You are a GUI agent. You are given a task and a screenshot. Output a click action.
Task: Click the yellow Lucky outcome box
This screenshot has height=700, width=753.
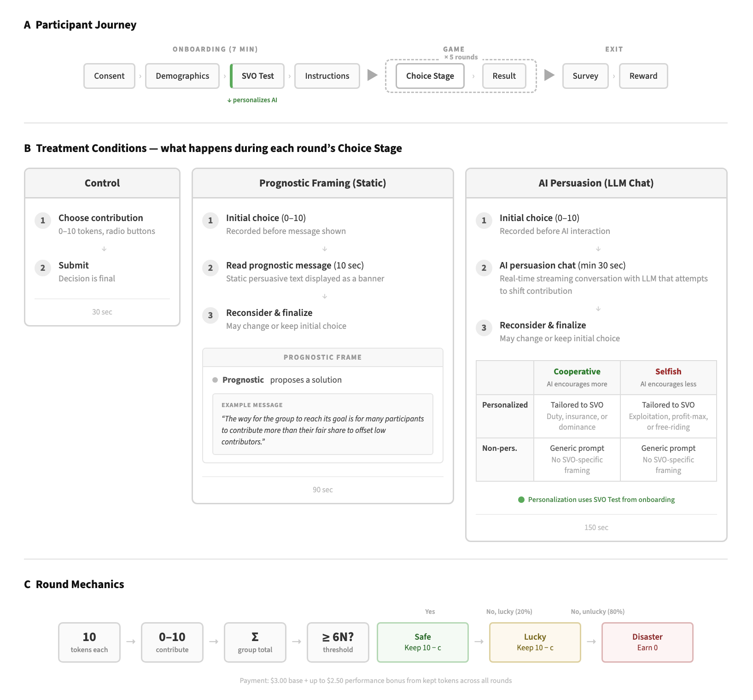click(535, 642)
